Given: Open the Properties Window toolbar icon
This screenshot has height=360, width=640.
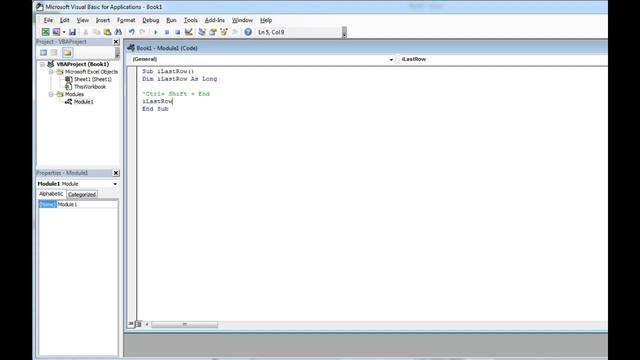Looking at the screenshot, I should pos(213,32).
